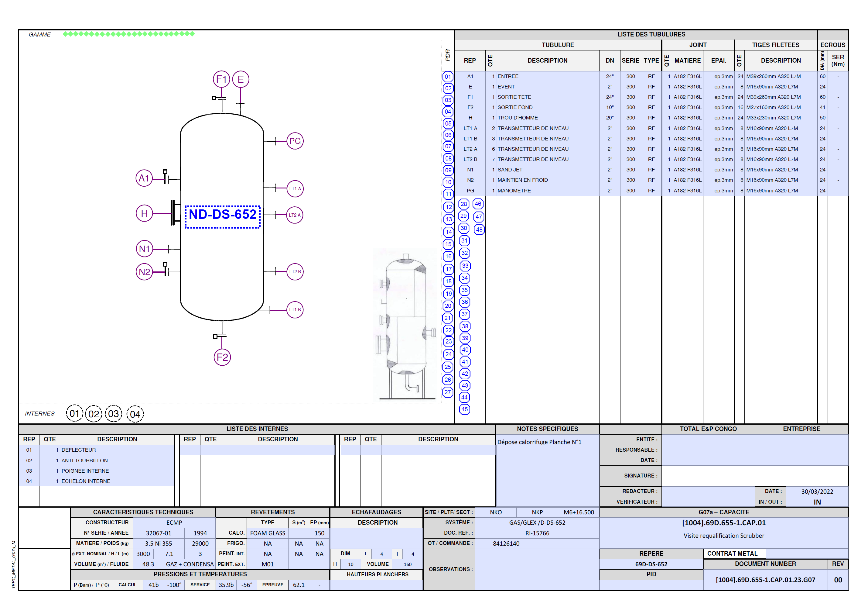This screenshot has height=614, width=868.
Task: Click the green diamond GAMME bar
Action: (128, 34)
